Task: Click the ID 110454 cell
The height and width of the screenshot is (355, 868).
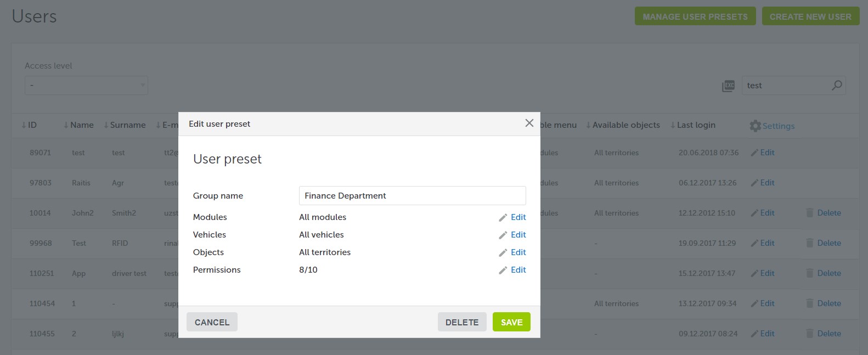Action: coord(42,303)
